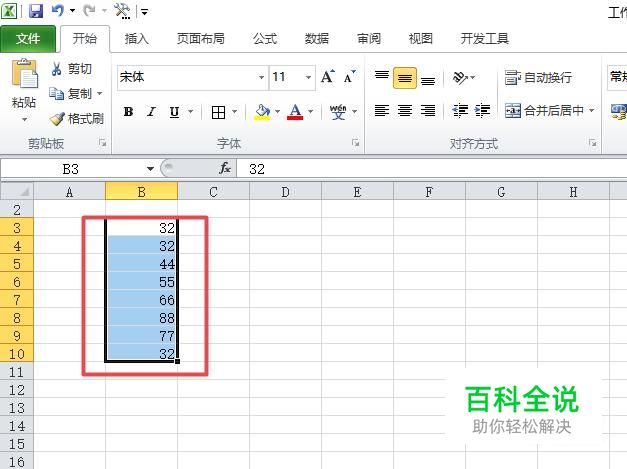Screen dimensions: 627x469
Task: Expand the font size 11 dropdown arrow
Action: (308, 77)
